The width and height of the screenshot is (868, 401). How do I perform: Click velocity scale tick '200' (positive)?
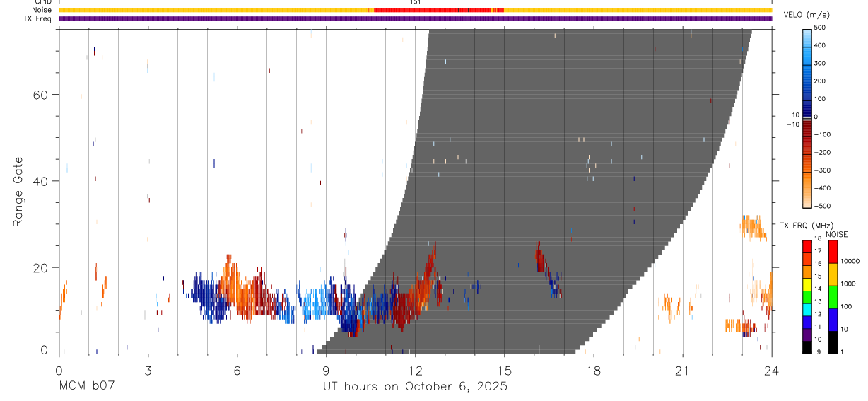[821, 81]
